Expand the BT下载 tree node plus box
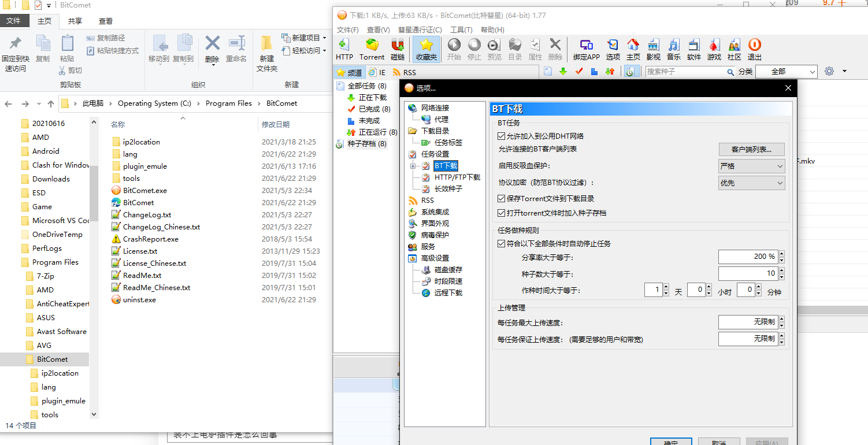This screenshot has width=868, height=445. tap(413, 166)
